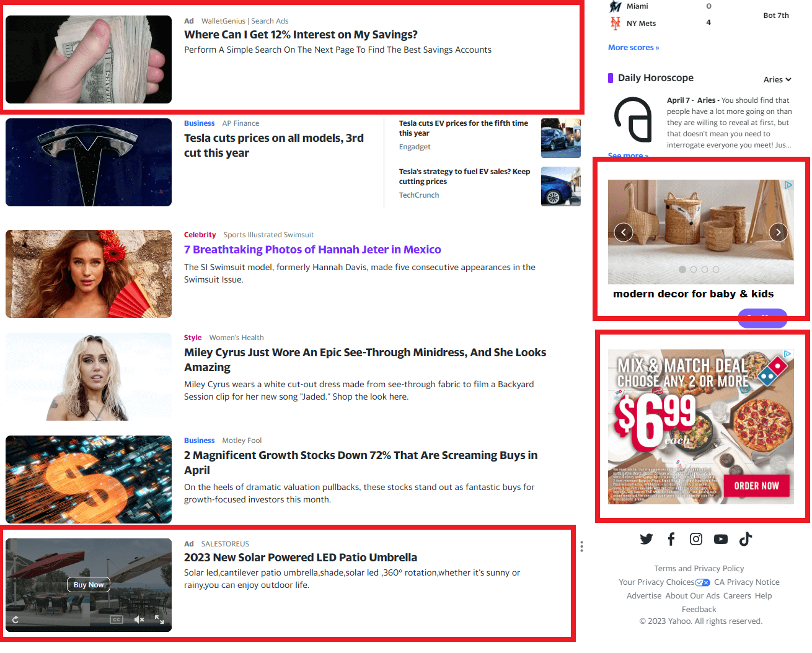
Task: Click the More scores link
Action: (633, 47)
